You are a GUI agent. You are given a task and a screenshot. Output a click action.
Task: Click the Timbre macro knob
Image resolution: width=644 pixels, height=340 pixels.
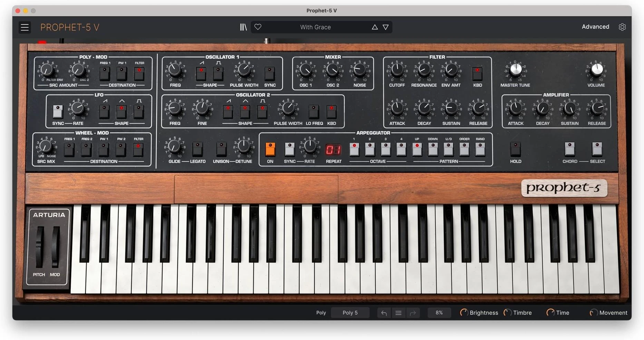[x=507, y=312]
